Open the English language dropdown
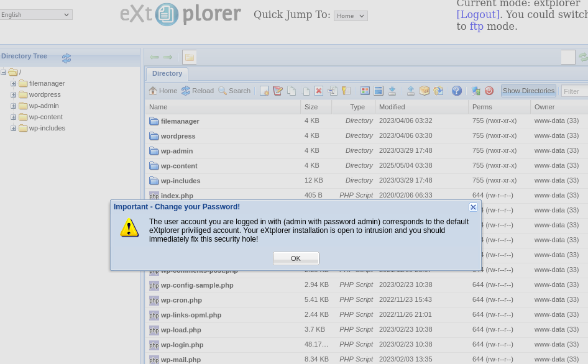 click(36, 15)
